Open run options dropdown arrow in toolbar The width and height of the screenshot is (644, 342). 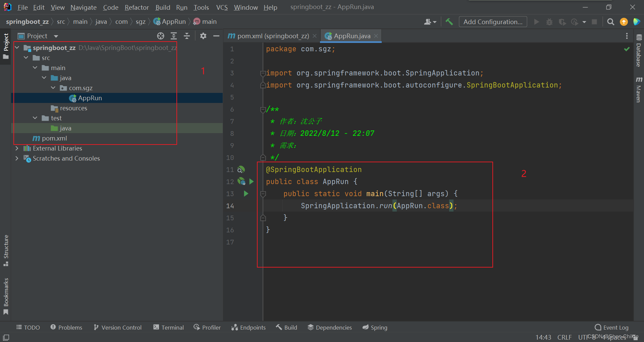tap(584, 22)
